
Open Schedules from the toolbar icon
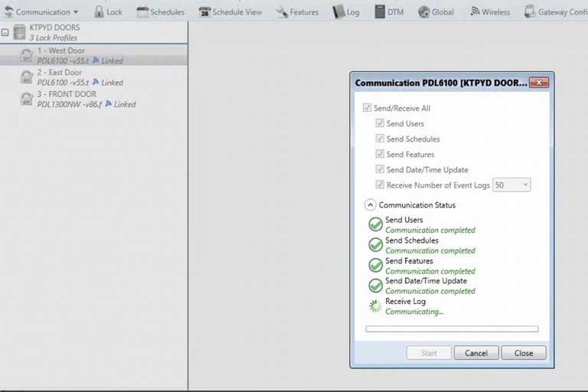142,11
